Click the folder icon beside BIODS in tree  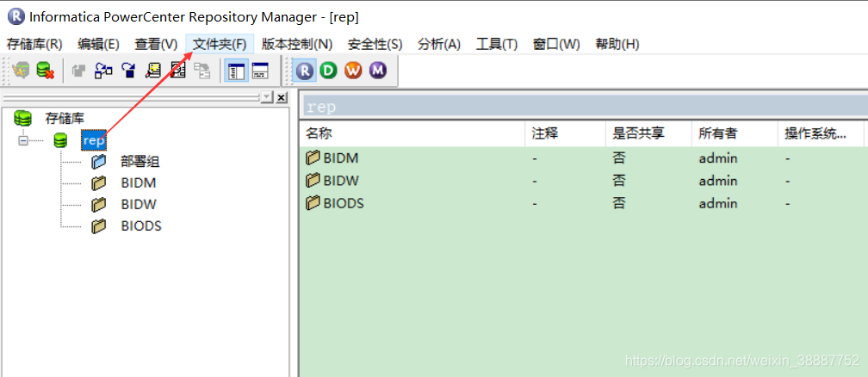click(98, 226)
